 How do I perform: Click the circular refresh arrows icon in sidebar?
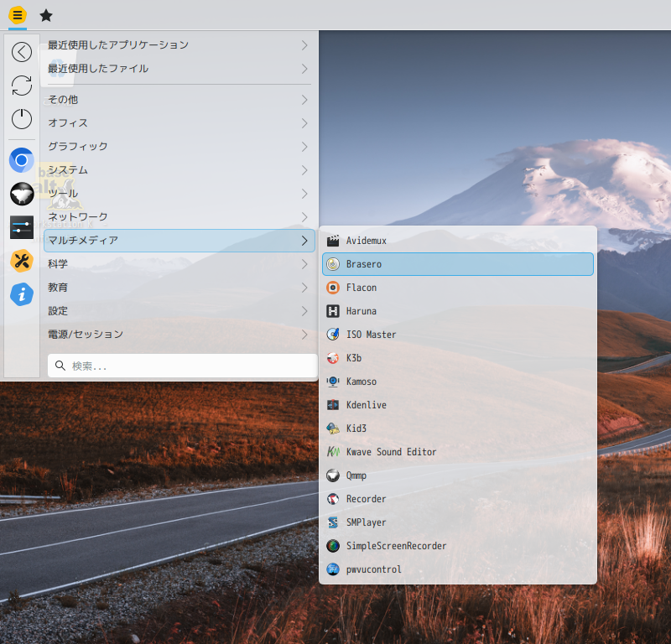click(22, 86)
